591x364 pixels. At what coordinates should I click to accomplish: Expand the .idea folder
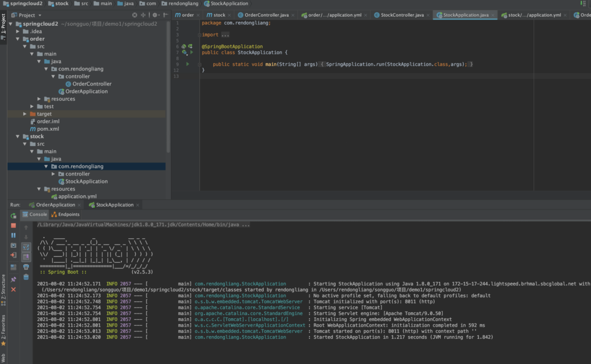[18, 31]
